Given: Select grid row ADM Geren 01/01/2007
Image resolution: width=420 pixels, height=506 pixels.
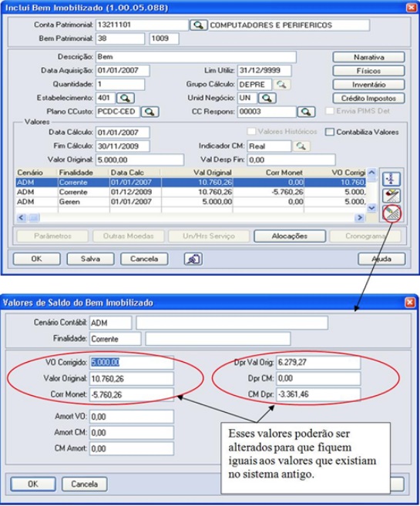Looking at the screenshot, I should coord(191,202).
